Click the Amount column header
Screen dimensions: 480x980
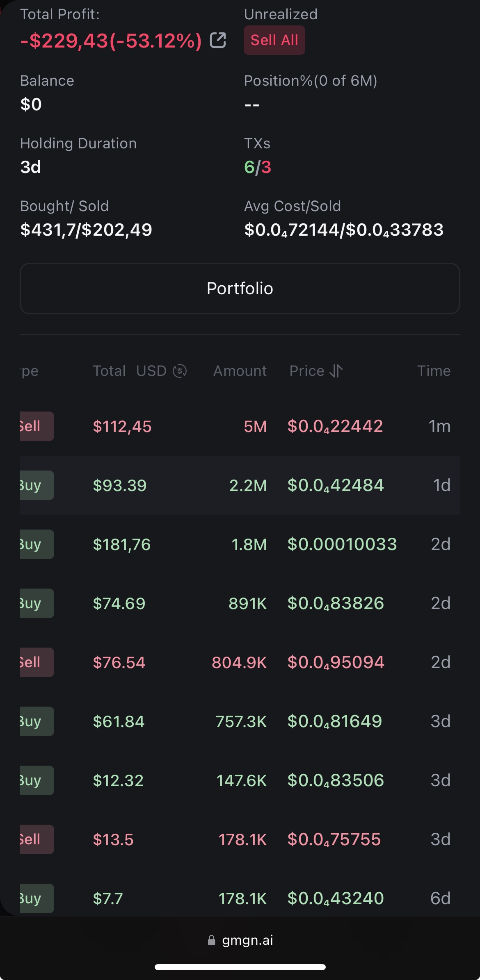pos(240,371)
